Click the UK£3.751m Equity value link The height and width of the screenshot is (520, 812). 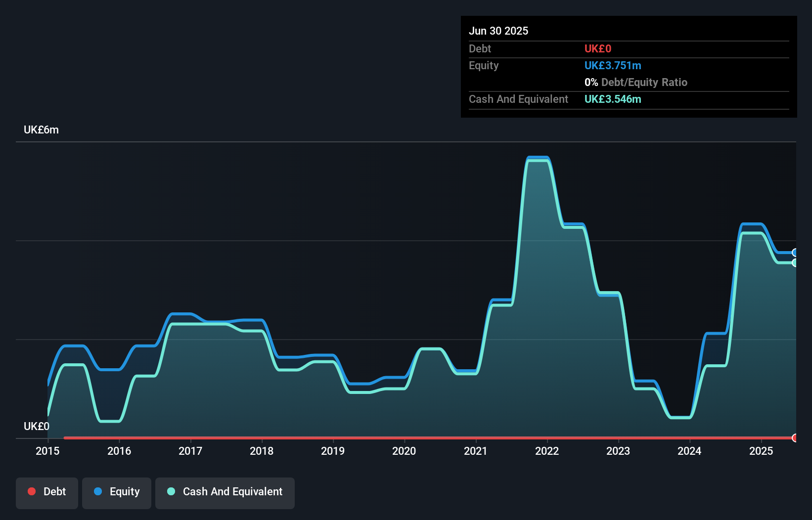[613, 65]
